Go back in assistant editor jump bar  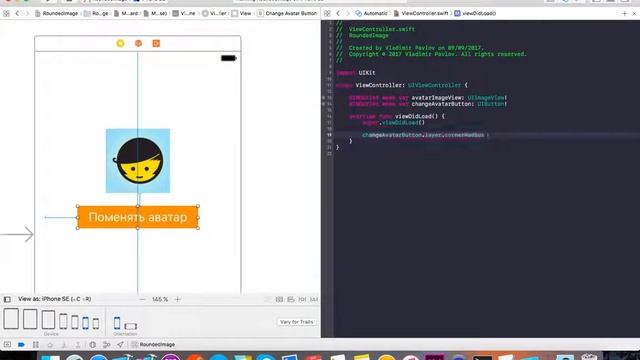tap(338, 13)
